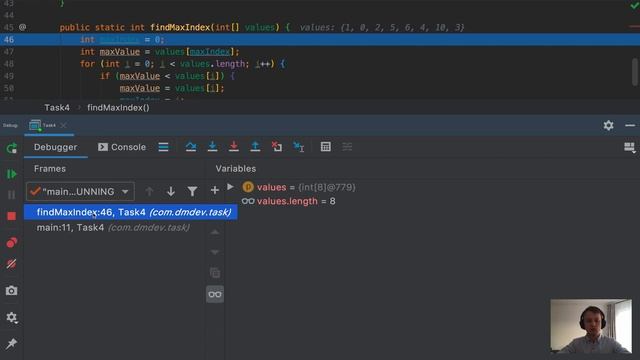This screenshot has height=360, width=640.
Task: Hide the Debug tool window
Action: click(x=630, y=125)
